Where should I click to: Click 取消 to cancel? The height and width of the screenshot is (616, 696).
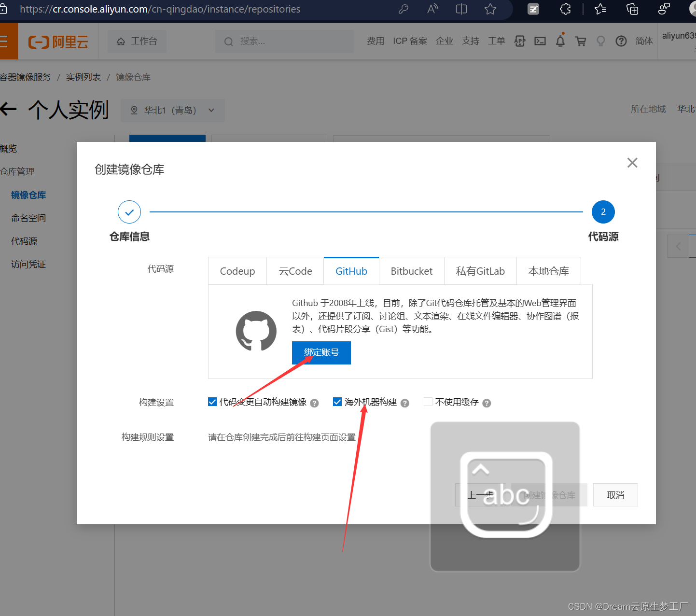point(615,495)
